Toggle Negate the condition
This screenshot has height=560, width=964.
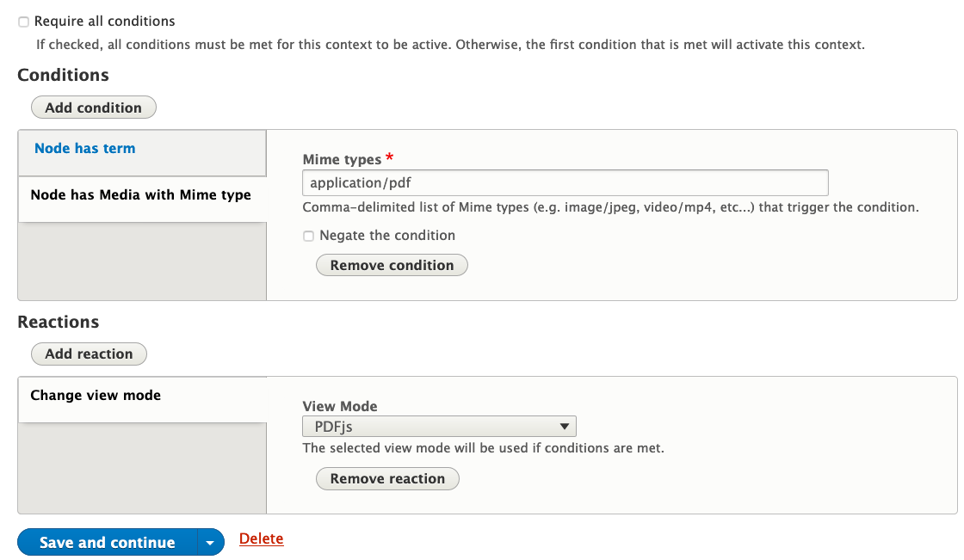308,236
